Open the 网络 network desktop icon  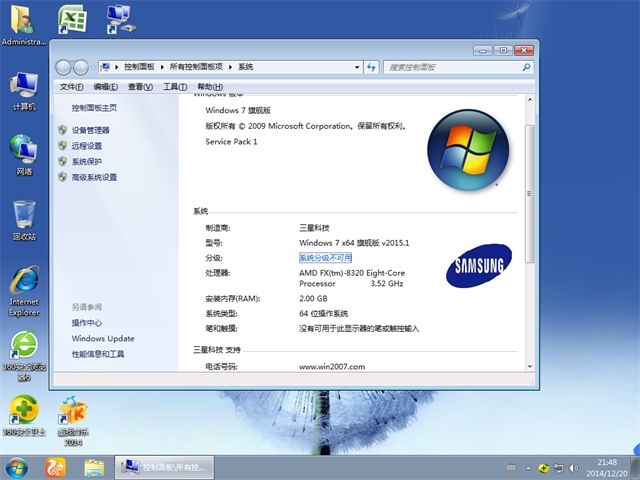(24, 151)
